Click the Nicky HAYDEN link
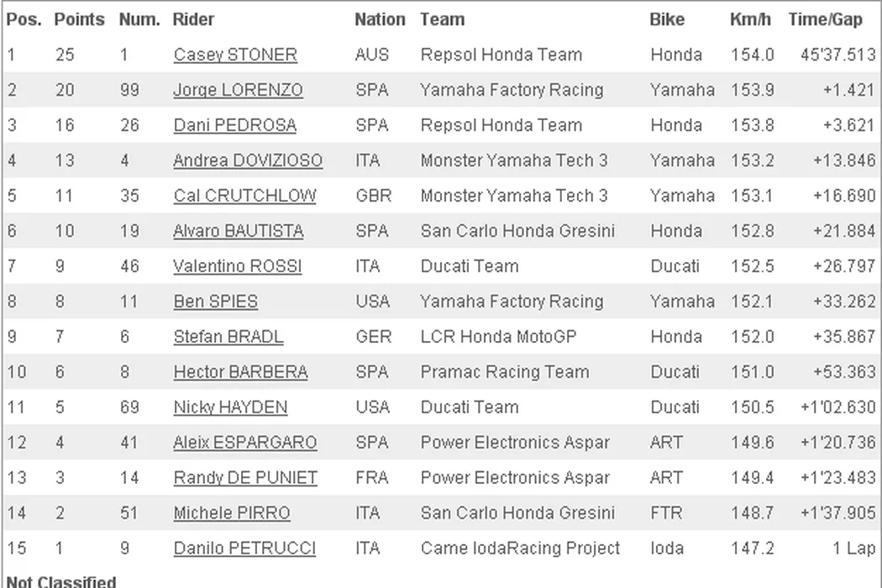Viewport: 882px width, 588px height. click(230, 408)
